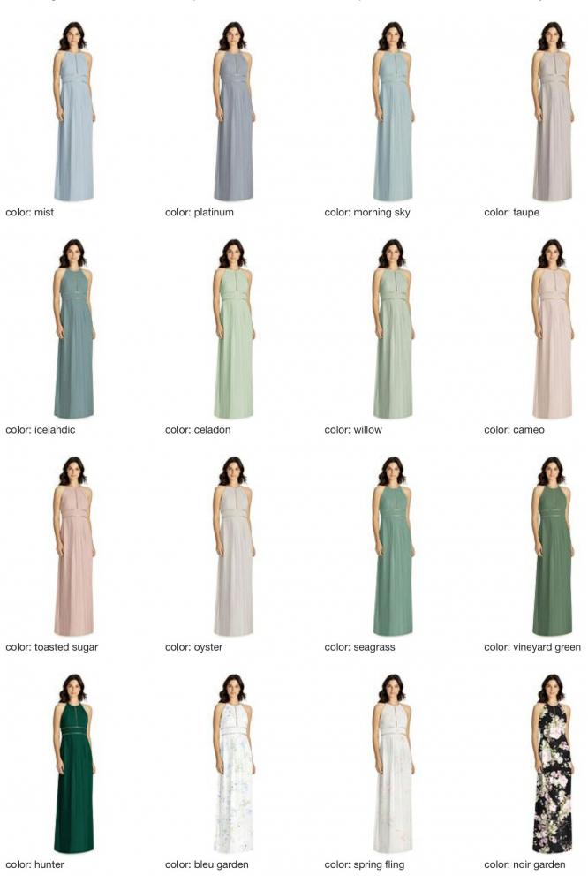Image resolution: width=588 pixels, height=883 pixels.
Task: View the vineyard green dress
Action: tap(552, 547)
